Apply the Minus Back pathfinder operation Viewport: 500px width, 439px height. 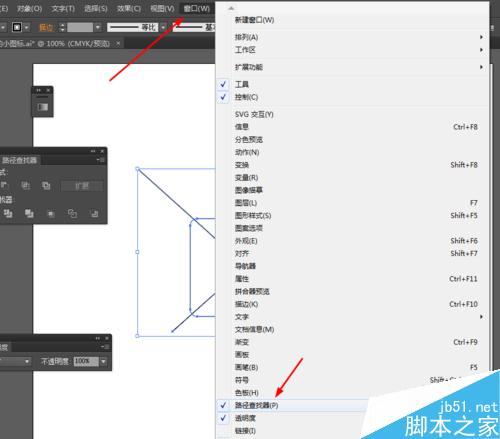[94, 213]
